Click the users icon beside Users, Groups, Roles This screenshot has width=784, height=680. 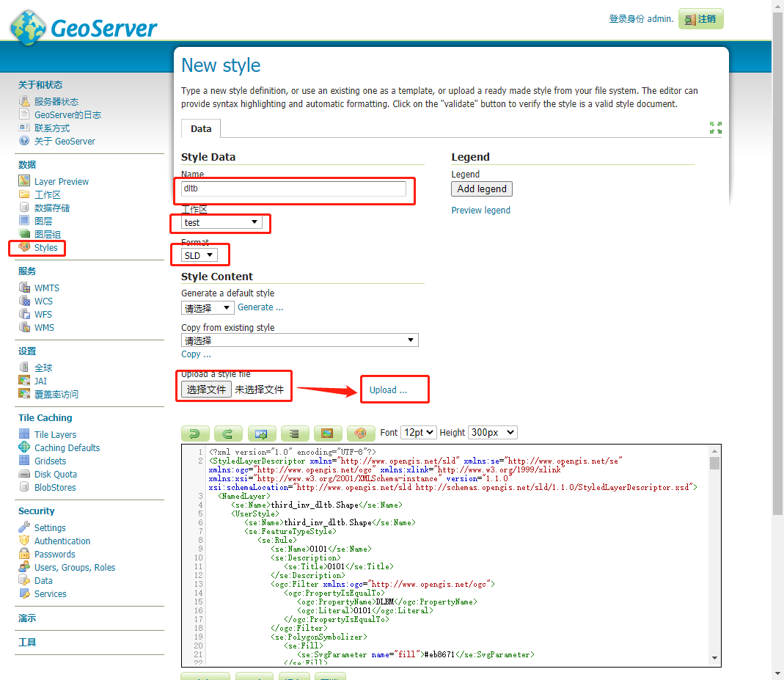pos(24,566)
